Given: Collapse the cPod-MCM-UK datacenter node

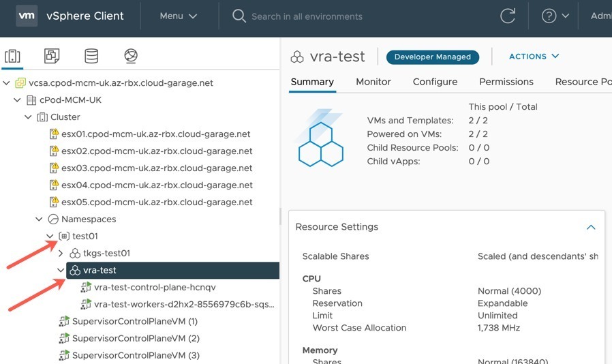Looking at the screenshot, I should (17, 100).
